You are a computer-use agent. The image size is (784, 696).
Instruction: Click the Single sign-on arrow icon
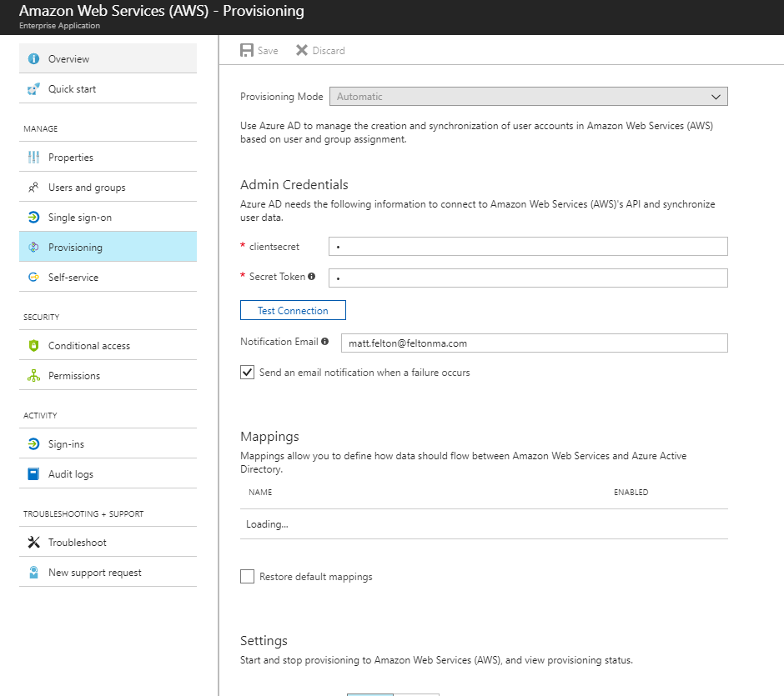click(33, 218)
